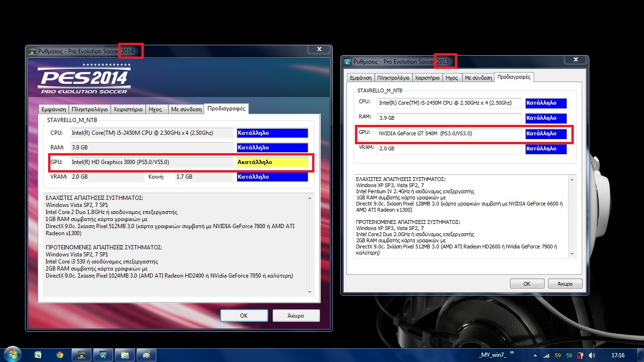Select Προδιαγραφές tab in PES 2013 window
The image size is (644, 362).
point(514,77)
